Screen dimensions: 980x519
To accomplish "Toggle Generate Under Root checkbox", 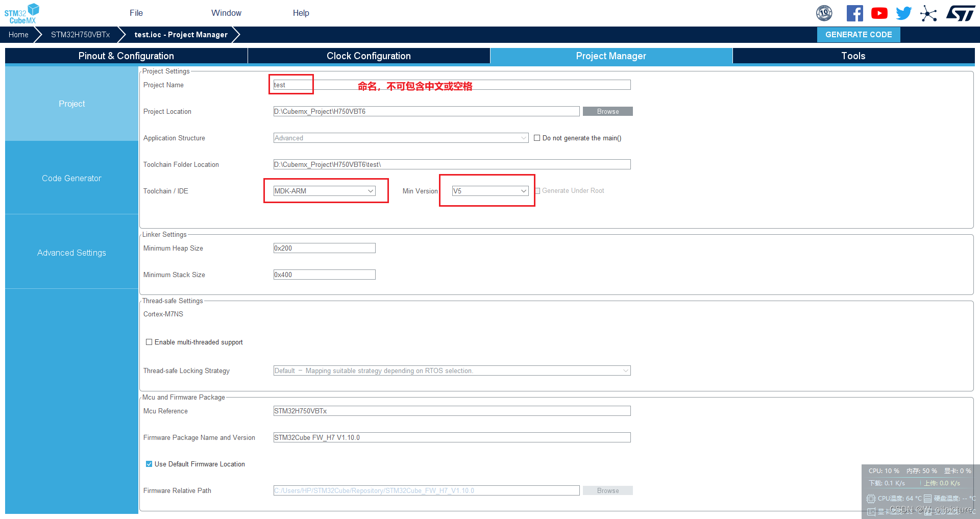I will pyautogui.click(x=537, y=191).
